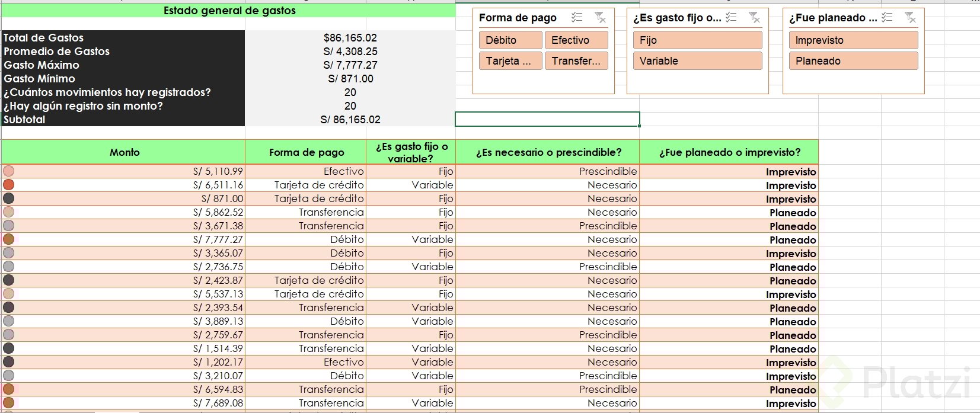Filter slicer by Tarjeta ...

510,61
